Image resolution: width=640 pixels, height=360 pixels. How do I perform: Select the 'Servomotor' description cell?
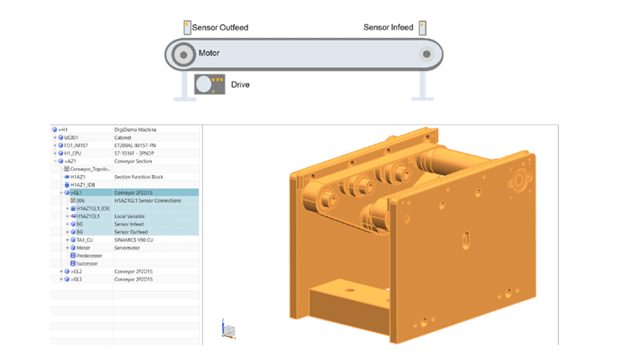click(x=127, y=248)
